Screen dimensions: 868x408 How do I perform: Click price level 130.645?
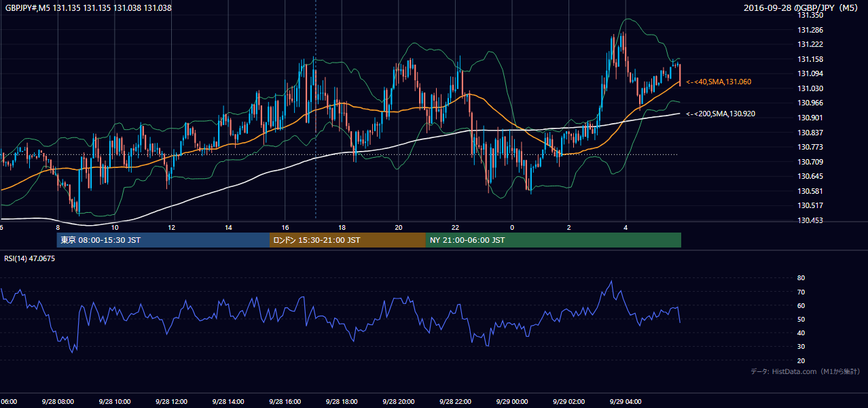811,176
